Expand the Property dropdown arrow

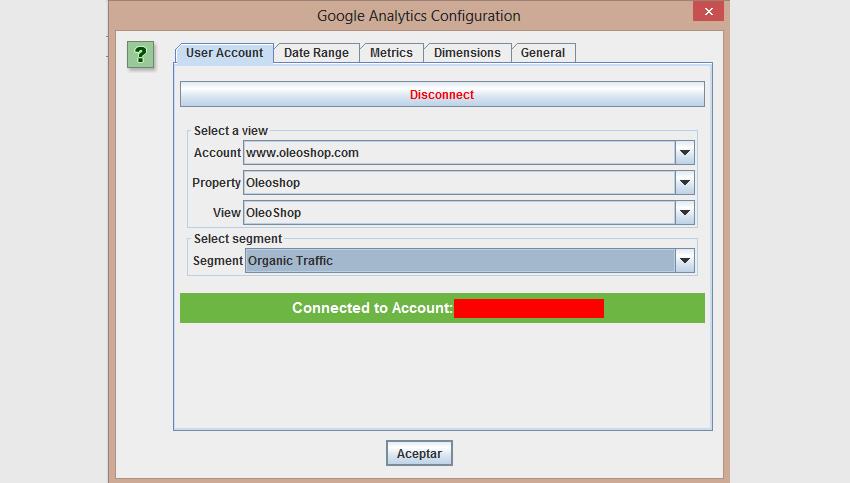coord(685,183)
